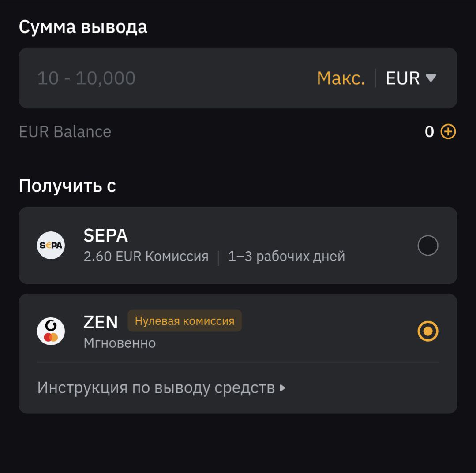The height and width of the screenshot is (473, 476).
Task: Expand Инструкция по выводу средств
Action: pyautogui.click(x=161, y=388)
